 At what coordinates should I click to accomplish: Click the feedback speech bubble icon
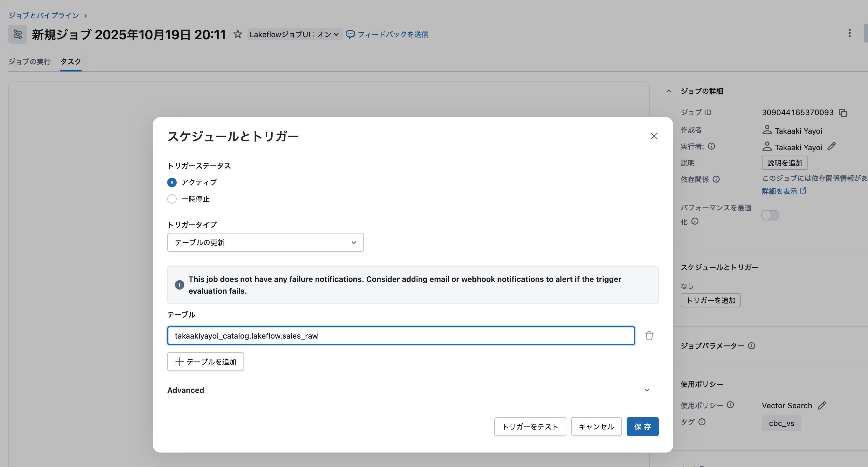pyautogui.click(x=351, y=34)
